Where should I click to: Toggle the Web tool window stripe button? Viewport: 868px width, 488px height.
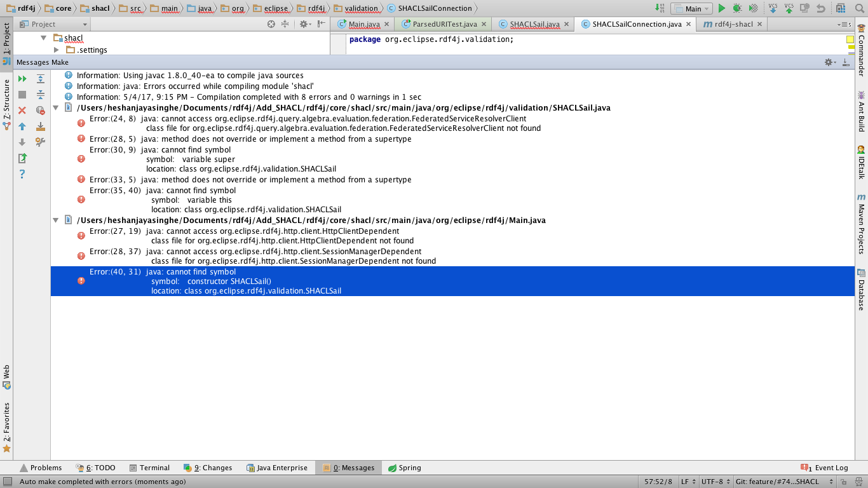pyautogui.click(x=6, y=376)
